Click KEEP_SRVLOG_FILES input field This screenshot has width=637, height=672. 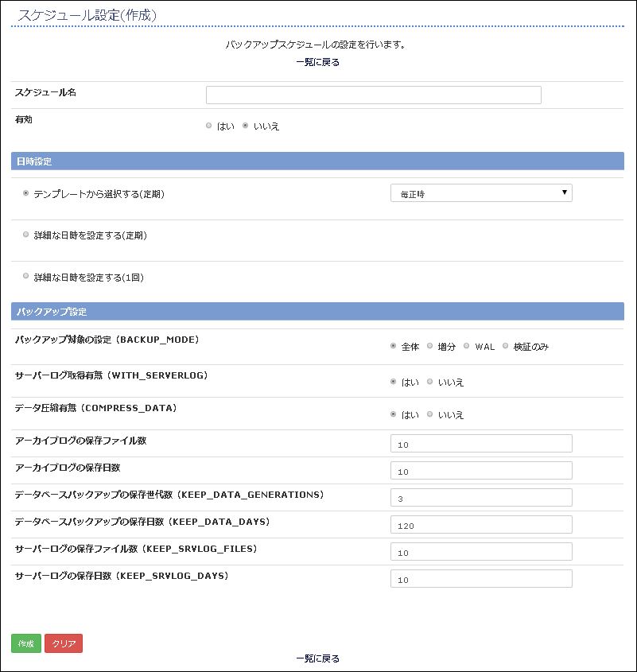pos(481,551)
